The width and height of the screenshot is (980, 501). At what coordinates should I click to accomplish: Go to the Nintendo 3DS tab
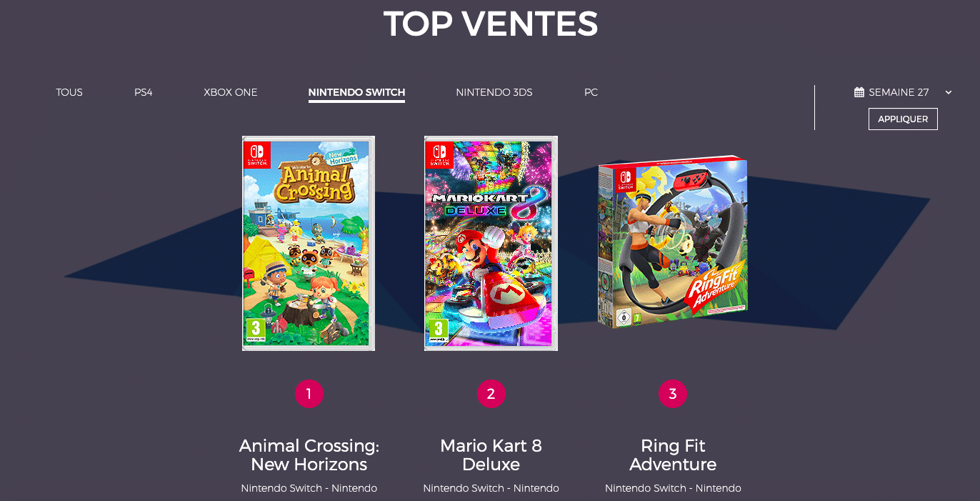494,92
